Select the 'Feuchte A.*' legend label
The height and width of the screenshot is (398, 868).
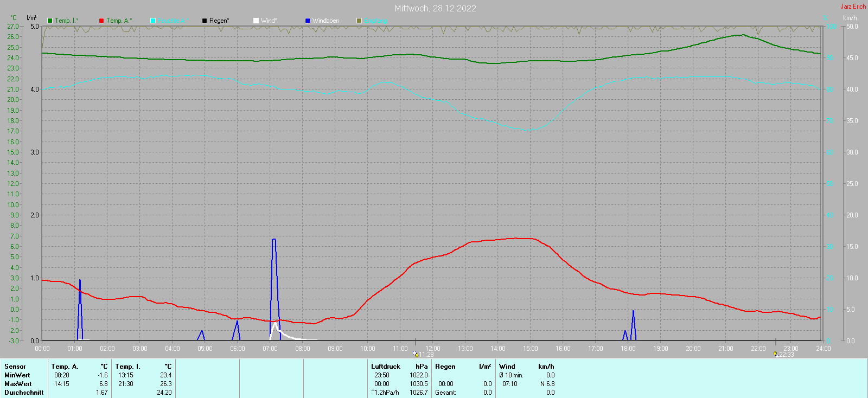pos(174,21)
